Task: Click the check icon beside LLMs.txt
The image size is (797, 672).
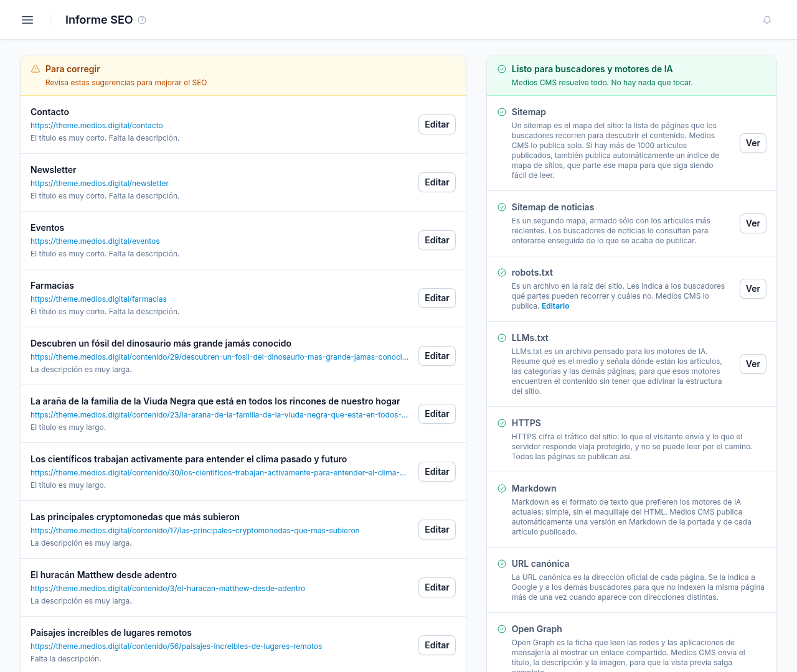Action: click(502, 338)
